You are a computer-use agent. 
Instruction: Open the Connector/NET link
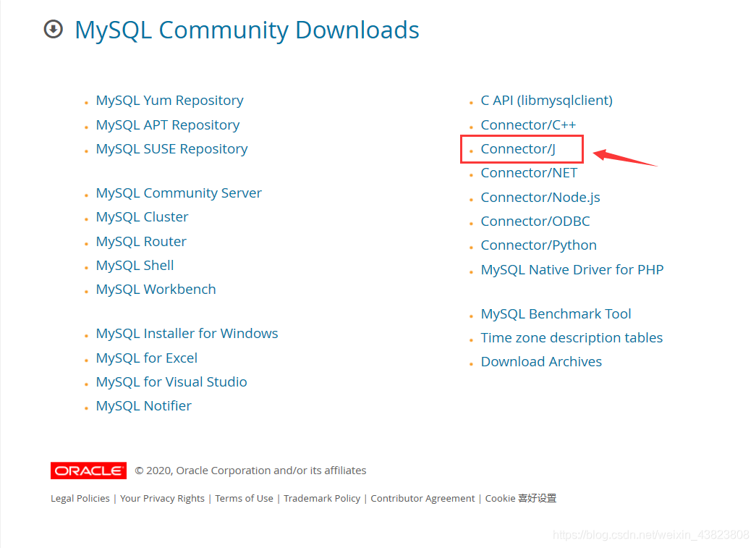pyautogui.click(x=529, y=173)
